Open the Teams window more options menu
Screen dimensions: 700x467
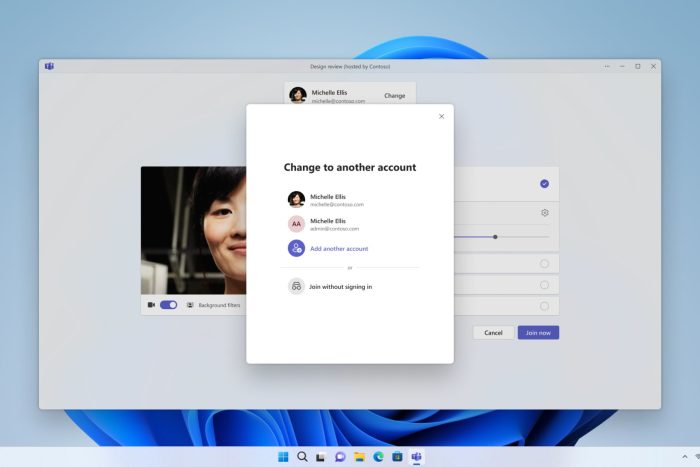point(607,66)
